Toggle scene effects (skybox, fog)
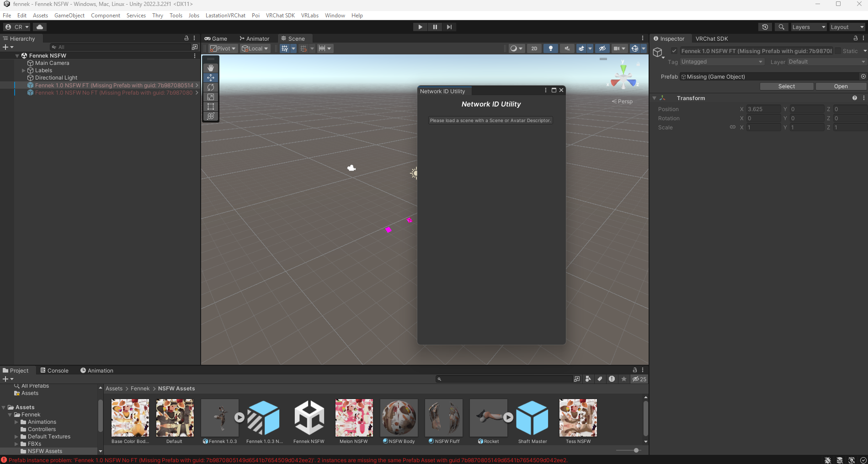 point(581,48)
